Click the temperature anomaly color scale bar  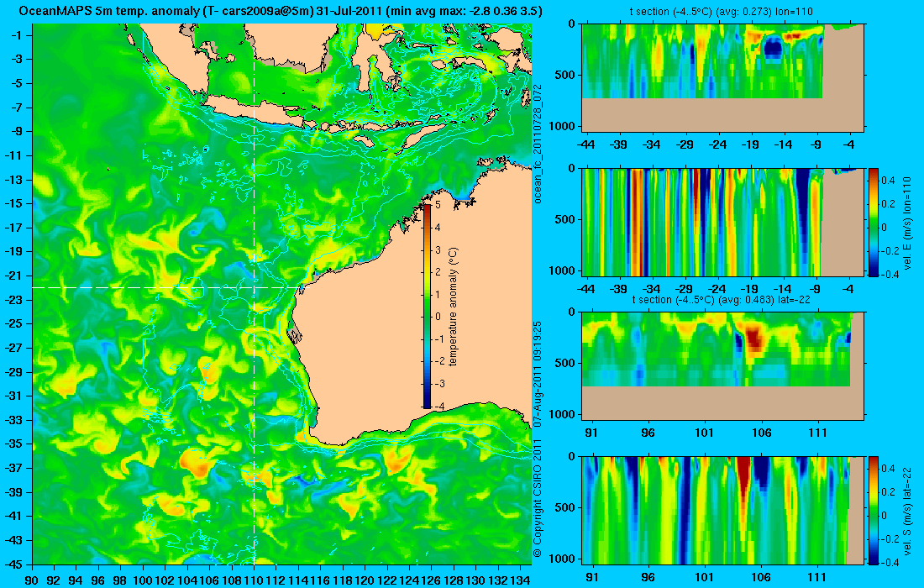[x=427, y=306]
